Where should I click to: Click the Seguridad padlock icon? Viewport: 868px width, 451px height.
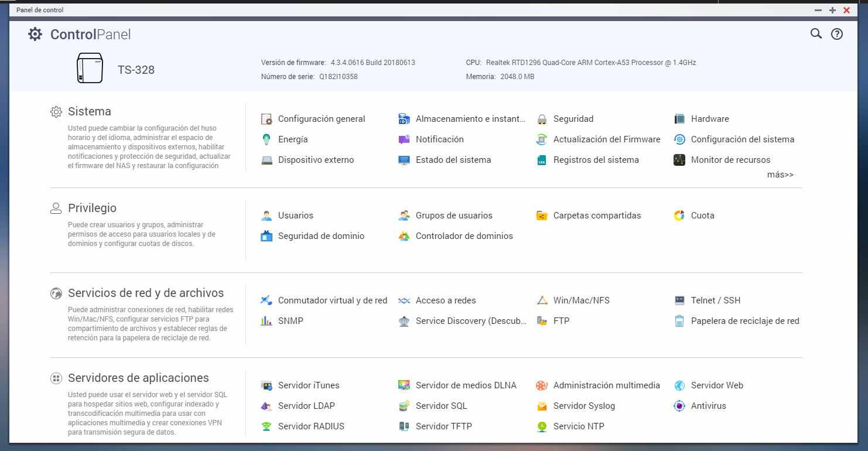[542, 119]
